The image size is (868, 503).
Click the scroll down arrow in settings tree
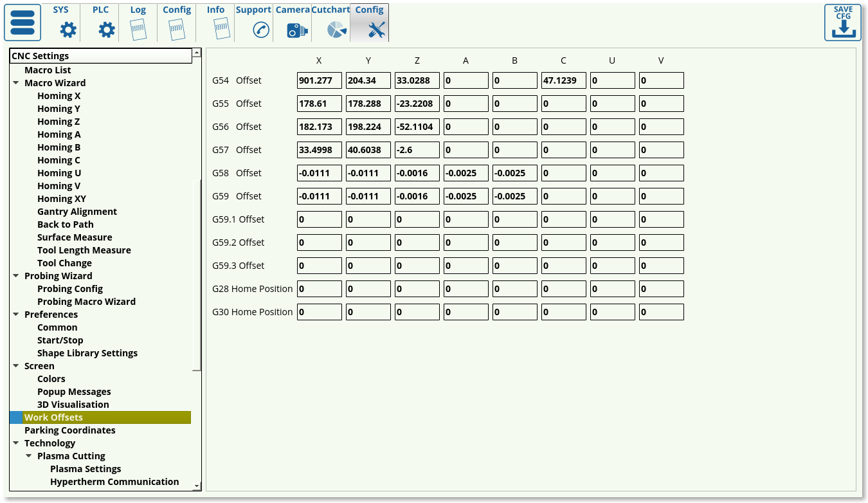(197, 486)
